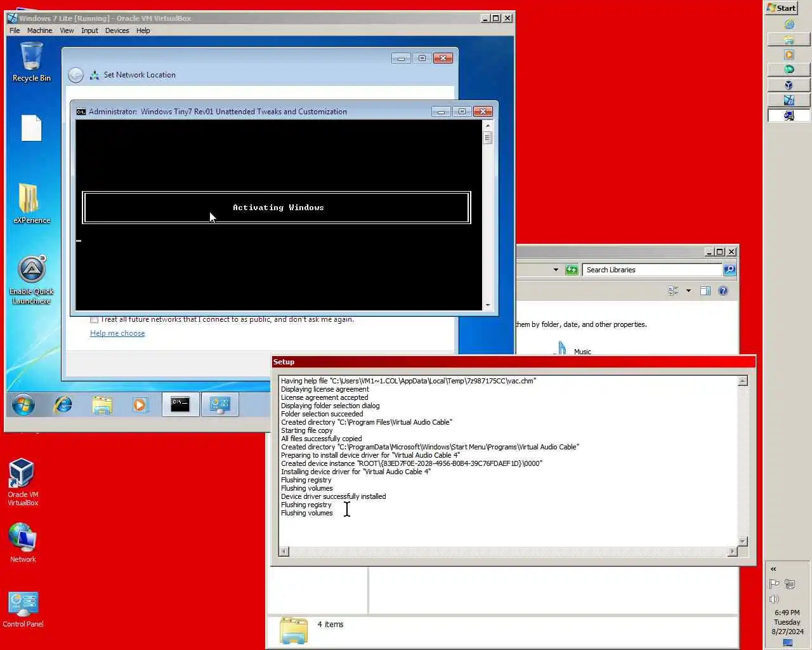Viewport: 812px width, 650px height.
Task: Open the blue Help icon in Libraries
Action: tap(723, 291)
